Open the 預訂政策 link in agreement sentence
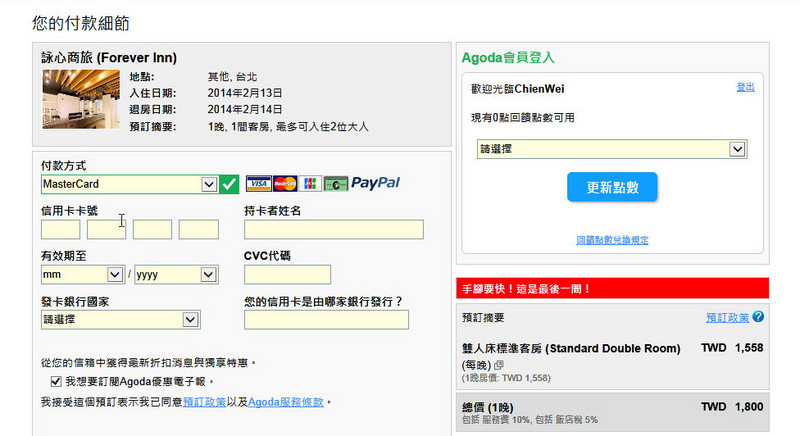800x436 pixels. tap(204, 402)
